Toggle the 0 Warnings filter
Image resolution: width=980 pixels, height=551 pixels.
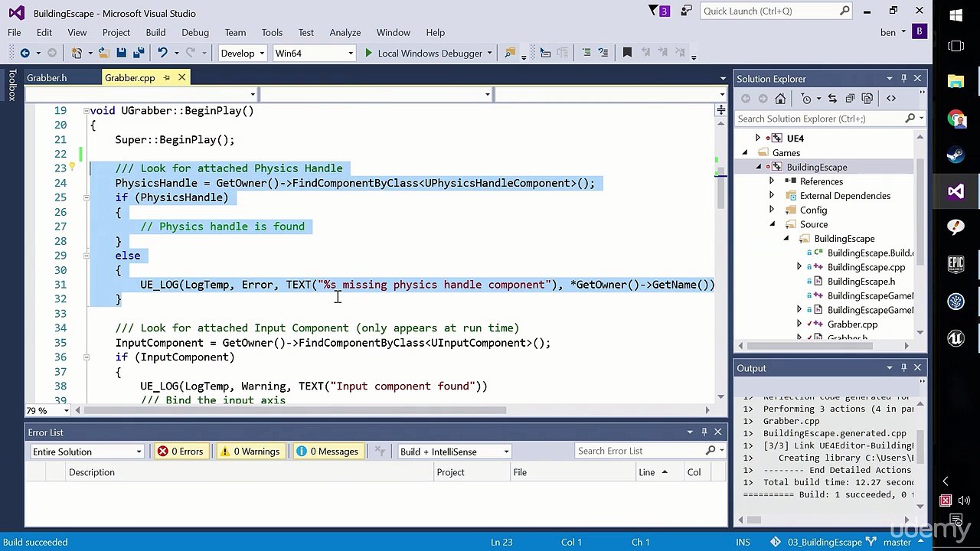point(250,452)
